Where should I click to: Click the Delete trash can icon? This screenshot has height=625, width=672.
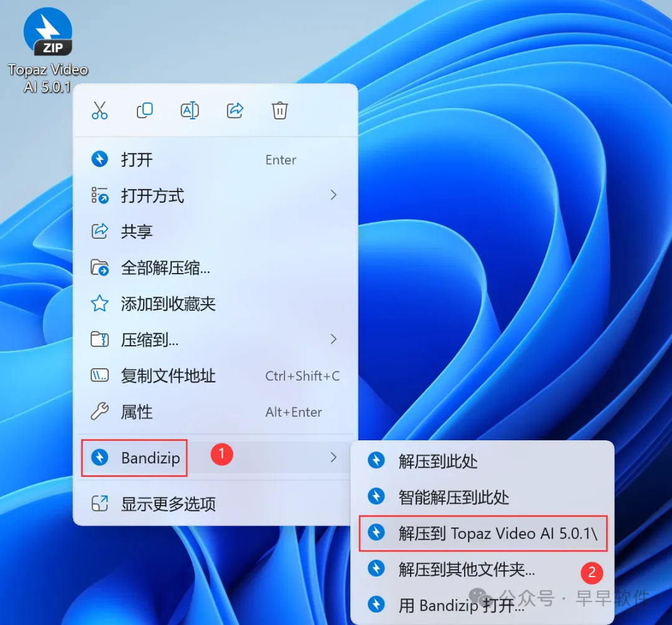(x=279, y=111)
